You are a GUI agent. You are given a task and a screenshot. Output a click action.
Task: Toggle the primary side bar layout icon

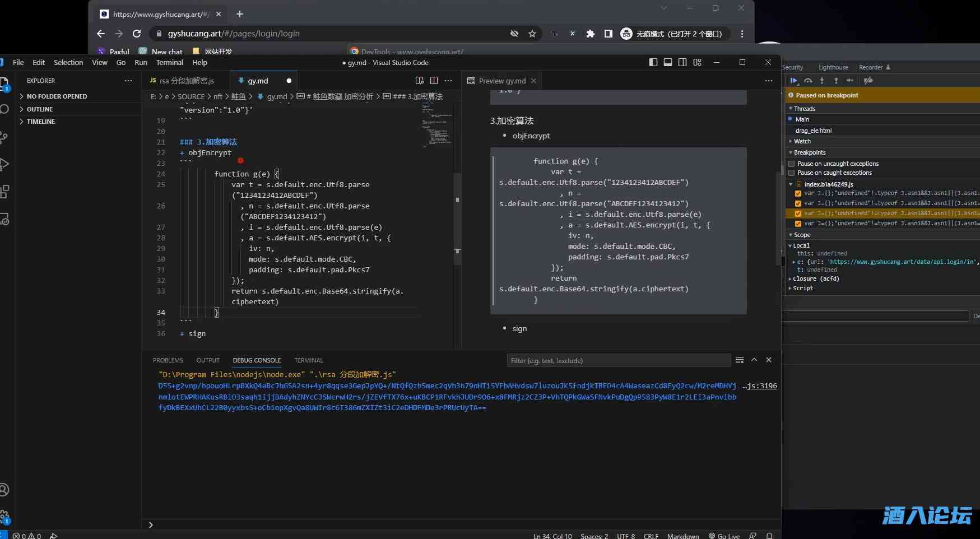(653, 62)
